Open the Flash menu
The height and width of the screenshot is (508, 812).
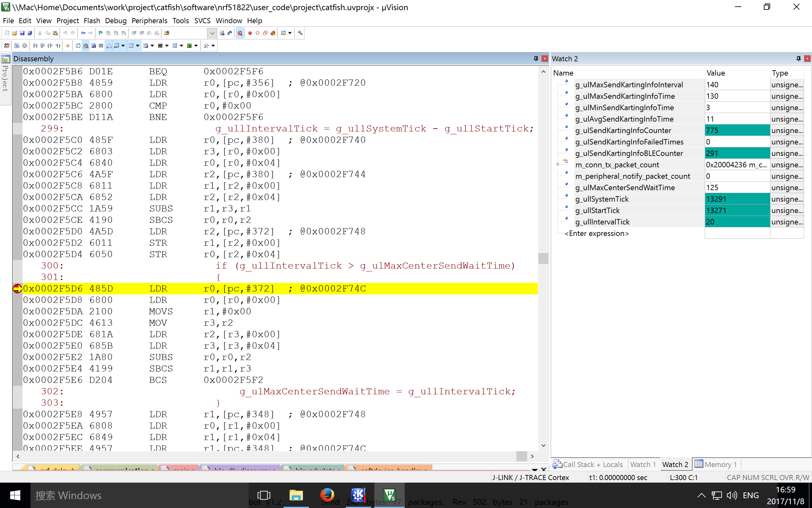coord(92,21)
